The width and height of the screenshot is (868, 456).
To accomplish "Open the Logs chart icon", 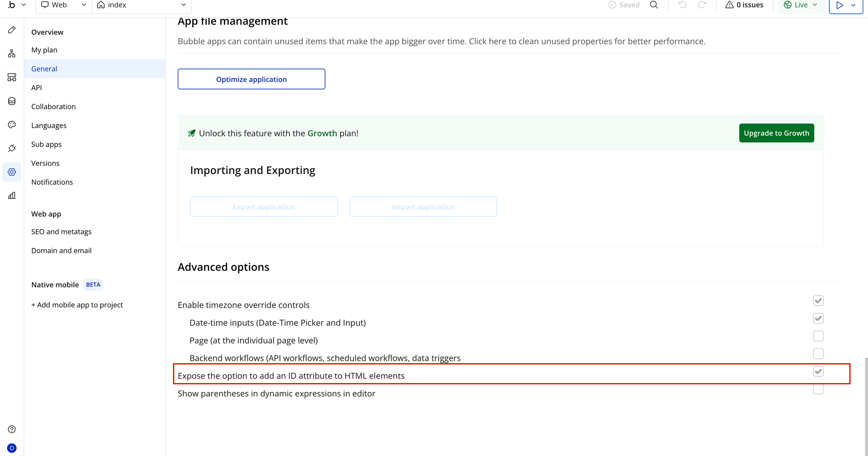I will (x=12, y=195).
